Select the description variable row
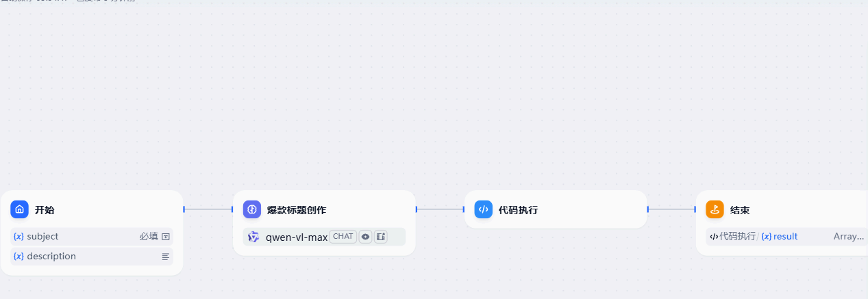The height and width of the screenshot is (299, 868). point(92,257)
